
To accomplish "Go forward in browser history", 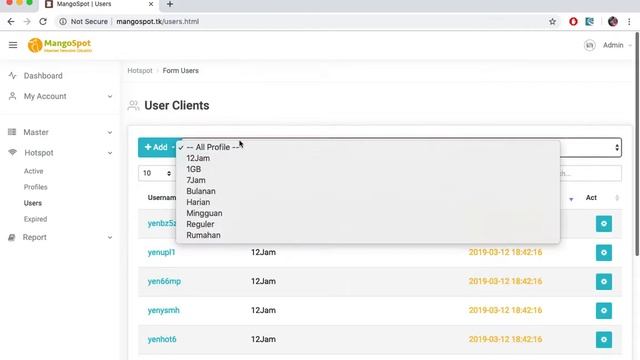I will click(x=27, y=22).
